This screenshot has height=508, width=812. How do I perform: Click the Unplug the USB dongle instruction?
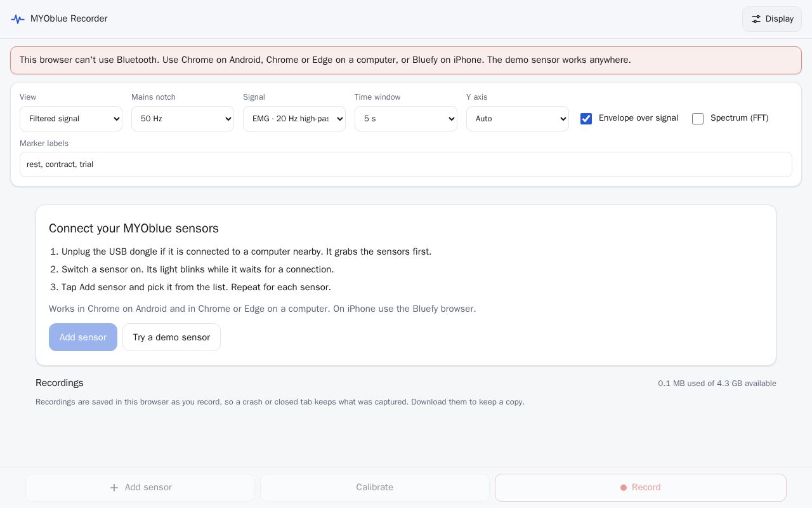coord(246,252)
